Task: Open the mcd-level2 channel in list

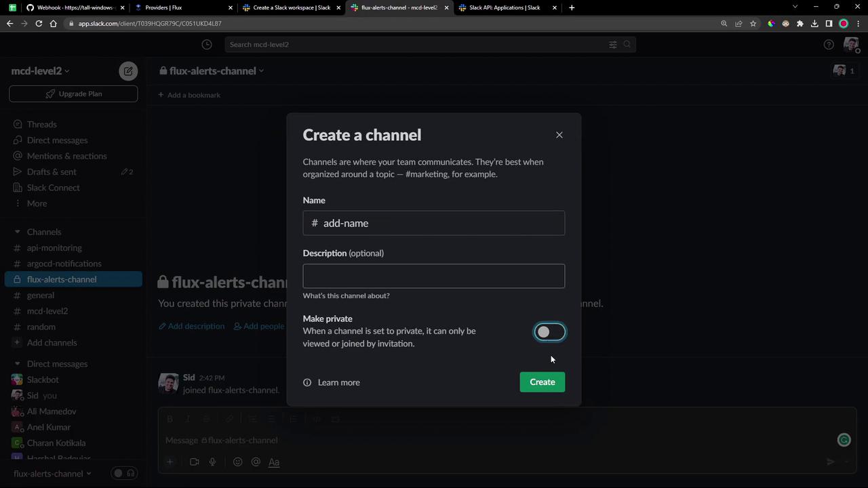Action: tap(47, 311)
